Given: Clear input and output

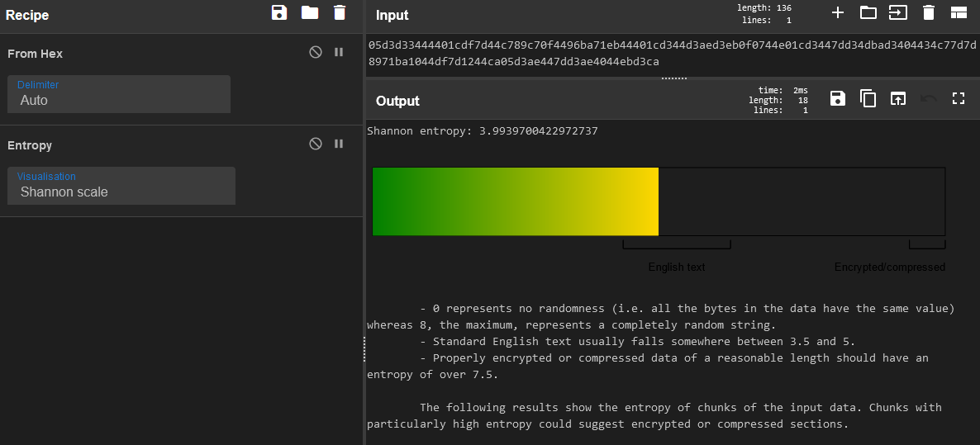Looking at the screenshot, I should pyautogui.click(x=929, y=12).
